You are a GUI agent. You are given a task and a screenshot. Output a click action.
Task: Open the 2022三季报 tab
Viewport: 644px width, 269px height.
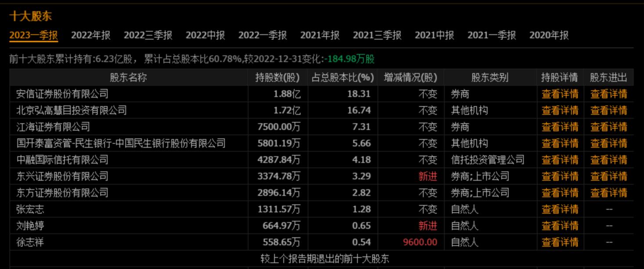(148, 35)
